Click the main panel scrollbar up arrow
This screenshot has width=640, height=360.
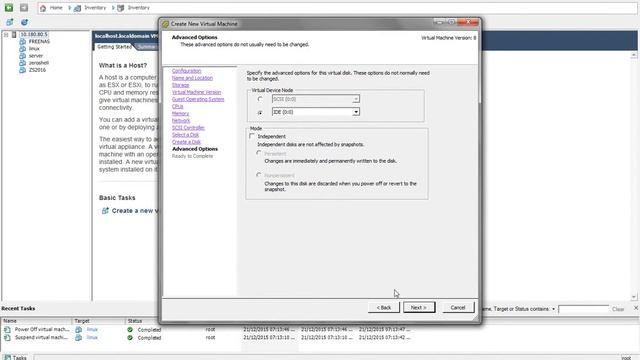634,55
